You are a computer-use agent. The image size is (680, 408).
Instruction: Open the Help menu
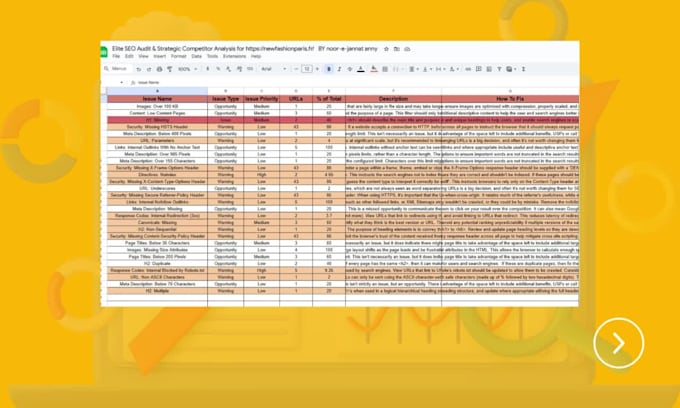pyautogui.click(x=256, y=56)
